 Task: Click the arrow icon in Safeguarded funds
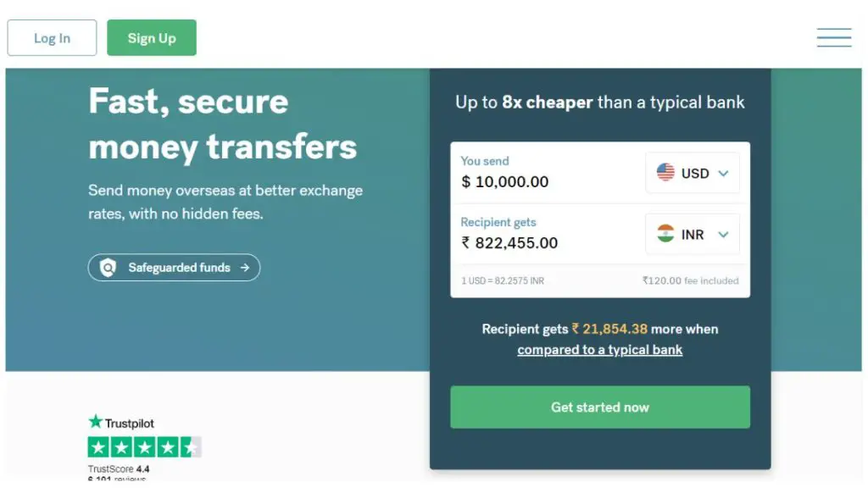click(245, 268)
